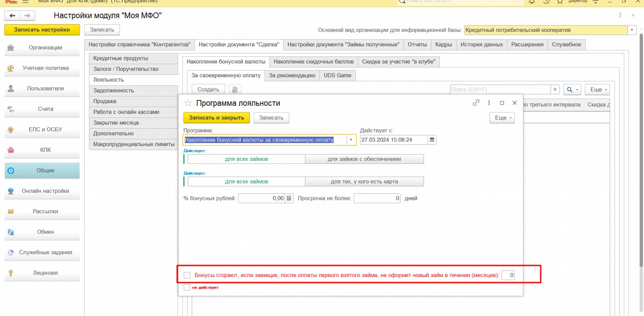Open organization type dropdown arrow

pos(632,30)
